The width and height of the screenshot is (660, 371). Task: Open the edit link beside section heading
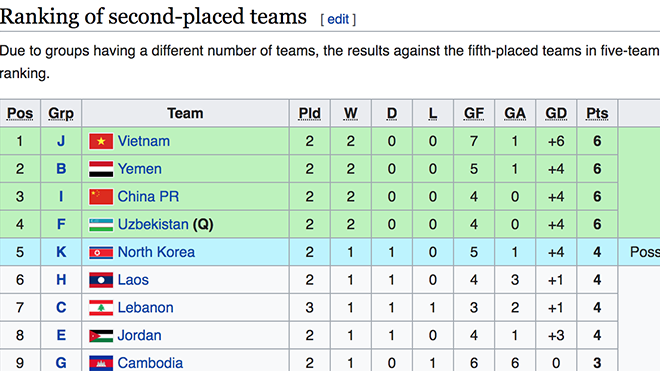point(338,19)
